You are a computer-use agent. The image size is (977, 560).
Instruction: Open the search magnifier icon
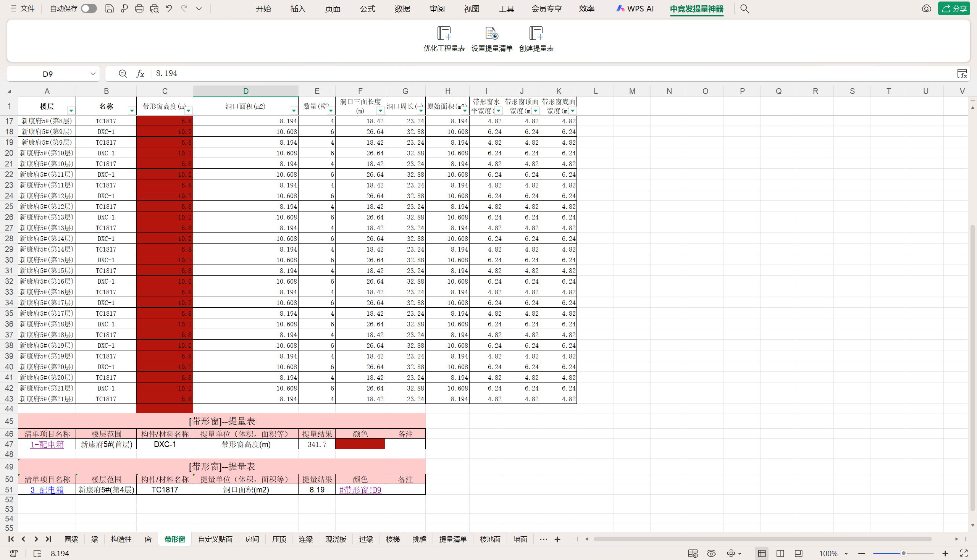point(744,8)
